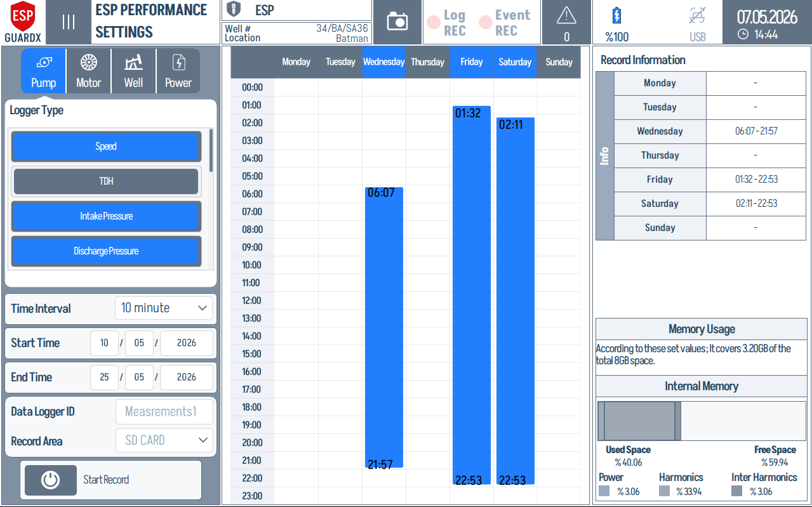Click the Start Record power button
The image size is (812, 507).
tap(51, 480)
